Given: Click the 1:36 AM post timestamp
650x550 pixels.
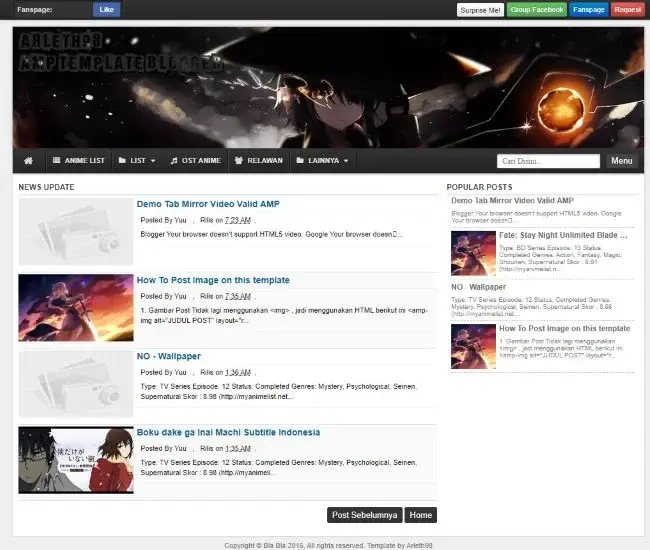Looking at the screenshot, I should pos(238,373).
